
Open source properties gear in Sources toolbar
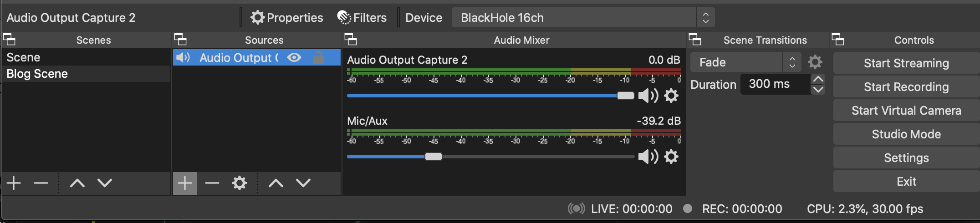(240, 183)
